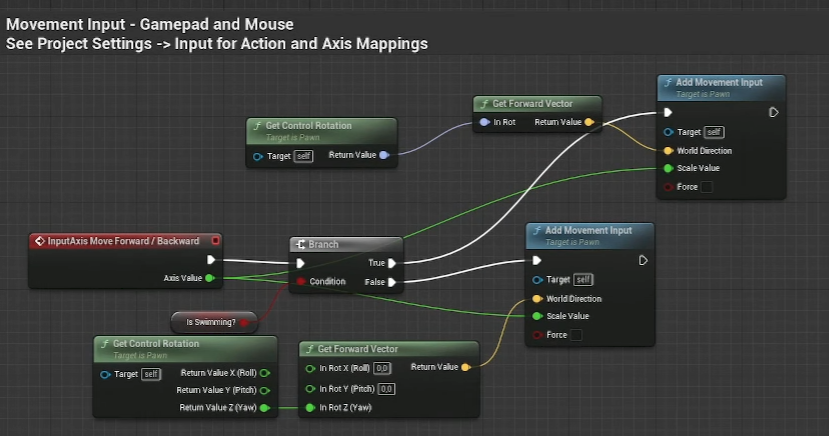Click the Branch True exec output pin

coord(392,263)
